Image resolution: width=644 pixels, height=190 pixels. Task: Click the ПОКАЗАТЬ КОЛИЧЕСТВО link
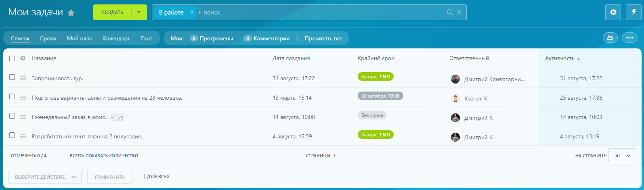tap(112, 156)
